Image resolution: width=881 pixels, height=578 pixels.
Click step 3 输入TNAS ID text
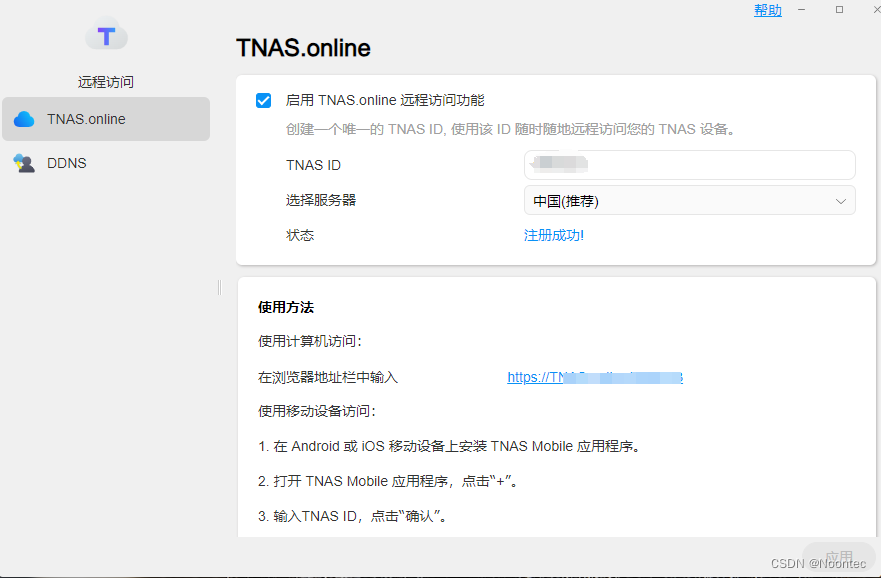[x=352, y=516]
